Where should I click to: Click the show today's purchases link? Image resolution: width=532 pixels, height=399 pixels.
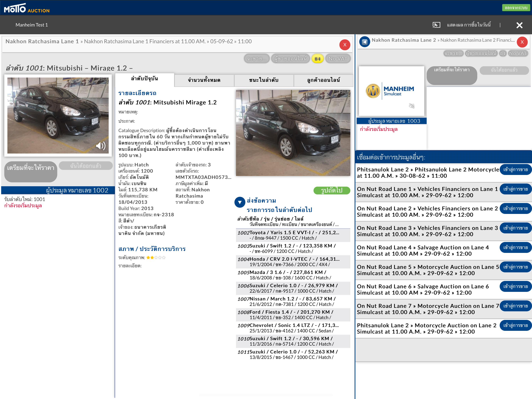point(469,25)
